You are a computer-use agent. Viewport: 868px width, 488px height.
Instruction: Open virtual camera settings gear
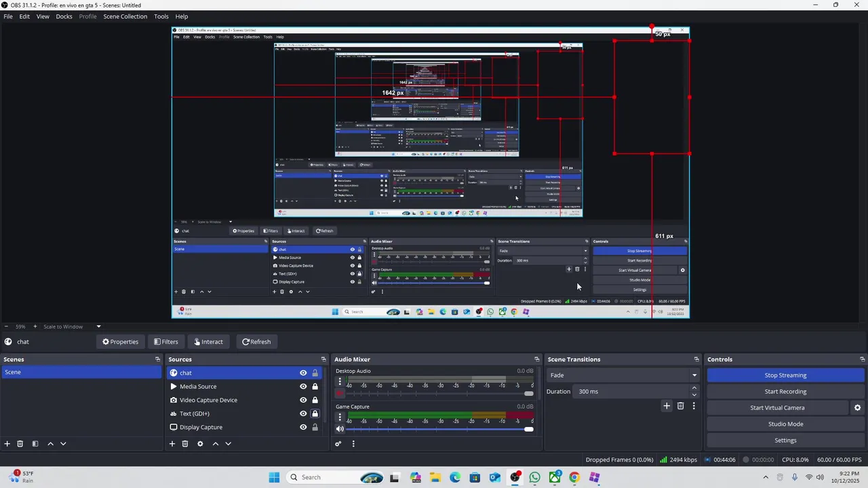coord(857,408)
